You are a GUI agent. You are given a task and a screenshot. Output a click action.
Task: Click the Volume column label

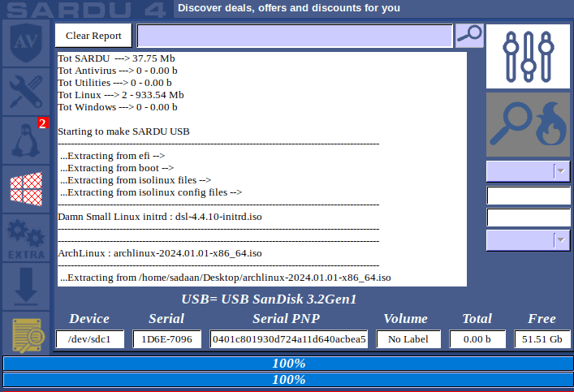[x=406, y=318]
